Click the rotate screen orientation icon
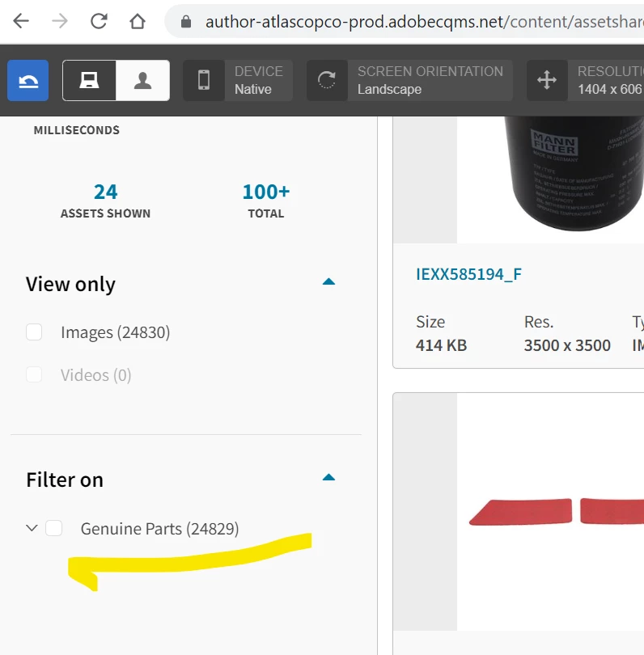This screenshot has width=644, height=655. pyautogui.click(x=327, y=80)
